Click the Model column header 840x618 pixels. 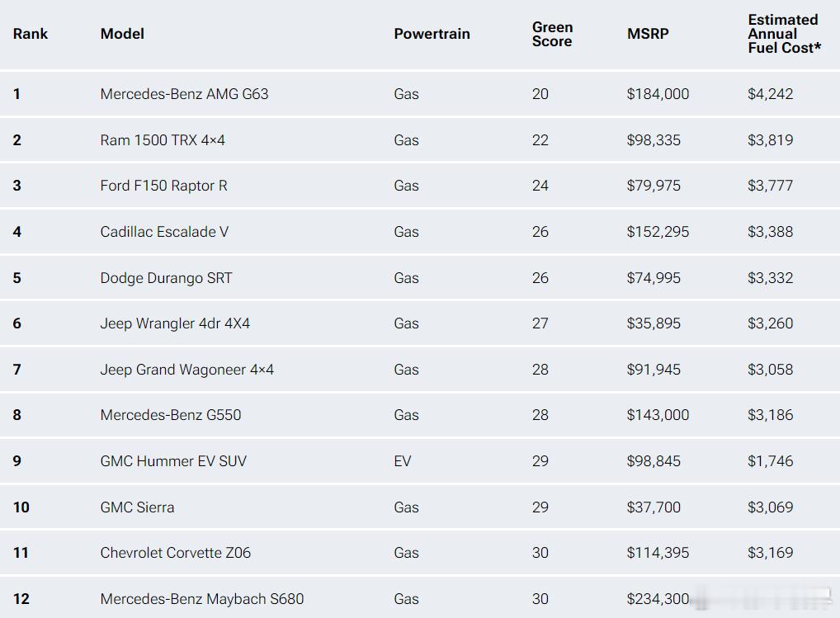click(x=122, y=34)
